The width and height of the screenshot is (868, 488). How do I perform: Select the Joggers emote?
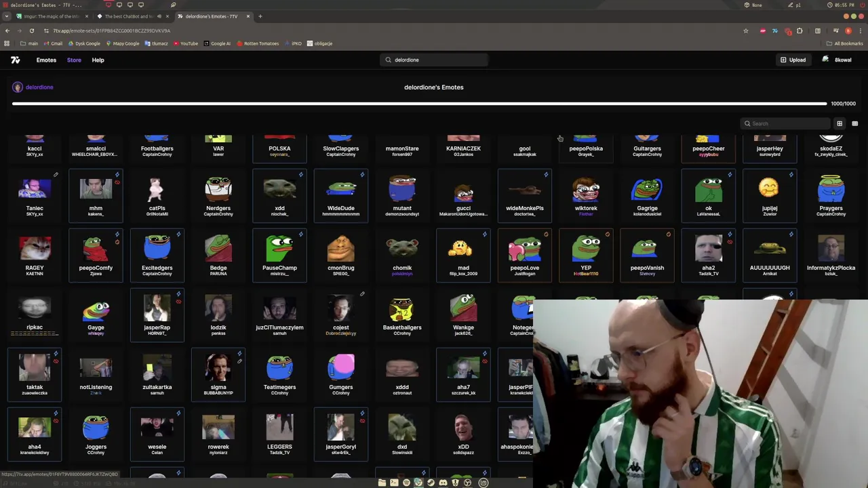point(96,434)
